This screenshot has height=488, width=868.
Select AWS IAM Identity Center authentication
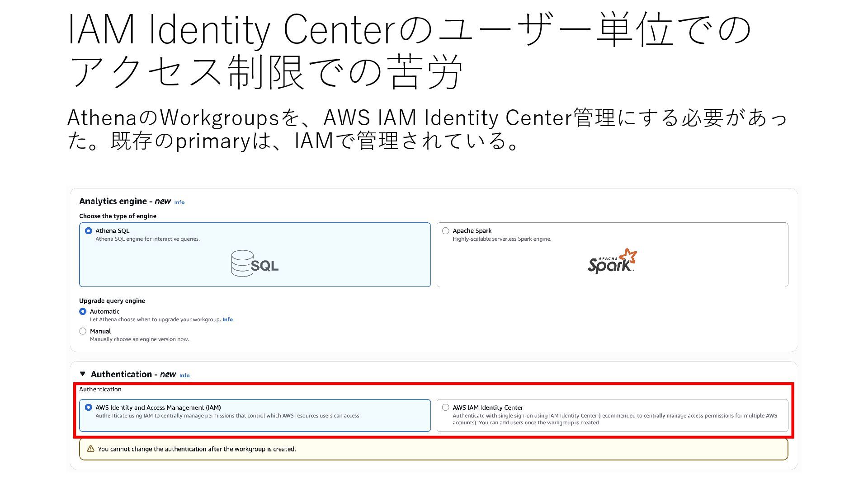coord(446,408)
